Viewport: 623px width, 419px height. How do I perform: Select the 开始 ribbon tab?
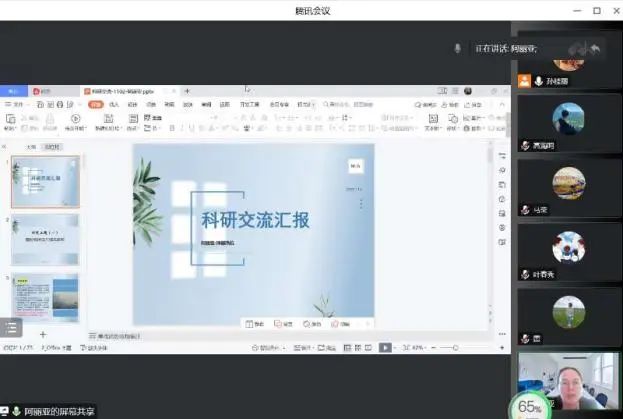pos(95,104)
